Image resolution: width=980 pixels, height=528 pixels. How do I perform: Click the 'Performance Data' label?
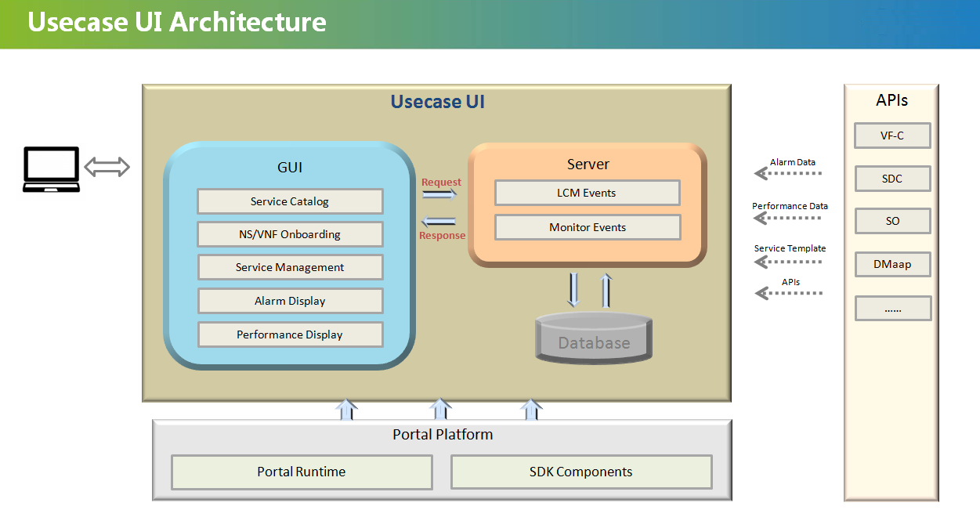[x=790, y=206]
